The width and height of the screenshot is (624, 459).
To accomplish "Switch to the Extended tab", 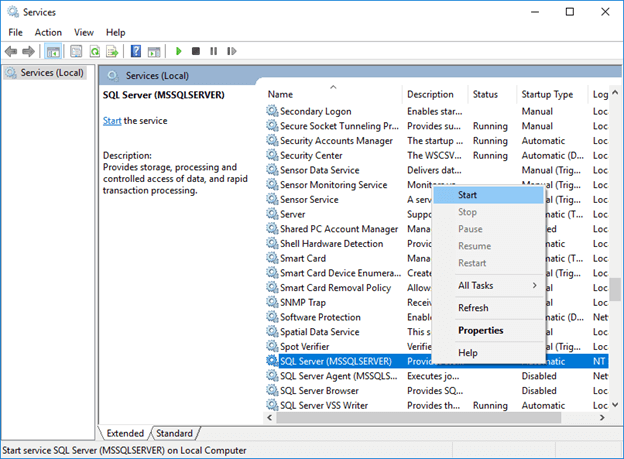I will tap(125, 433).
